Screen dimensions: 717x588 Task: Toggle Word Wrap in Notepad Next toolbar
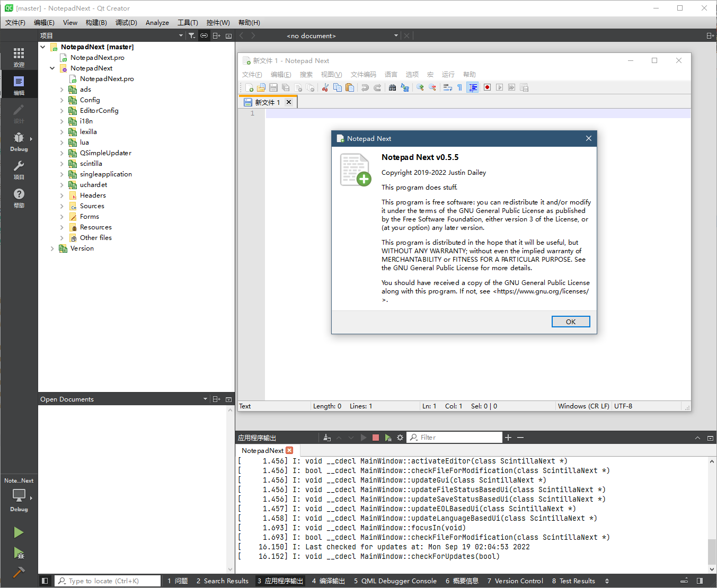448,87
